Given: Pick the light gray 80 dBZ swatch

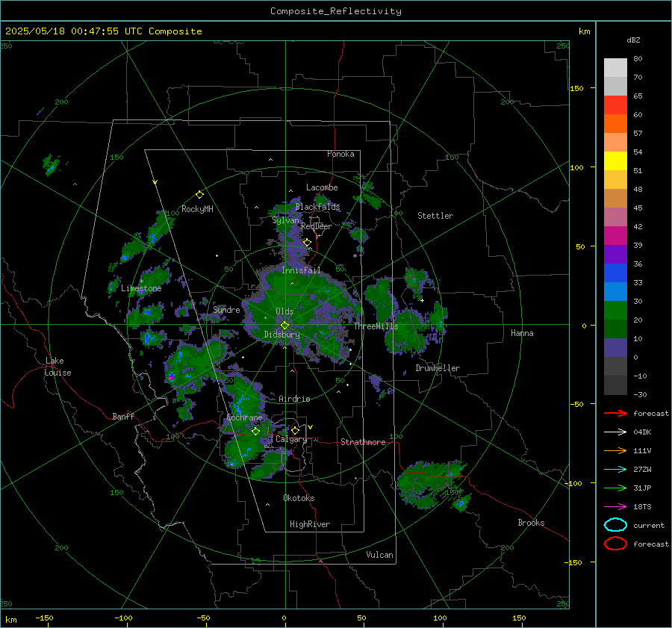Looking at the screenshot, I should [x=615, y=67].
